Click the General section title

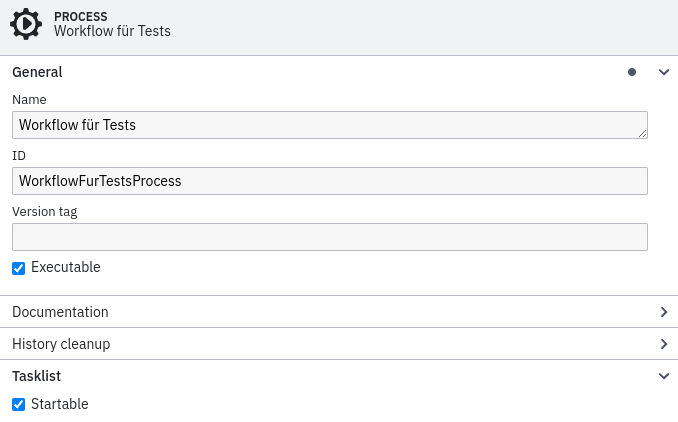(x=37, y=72)
